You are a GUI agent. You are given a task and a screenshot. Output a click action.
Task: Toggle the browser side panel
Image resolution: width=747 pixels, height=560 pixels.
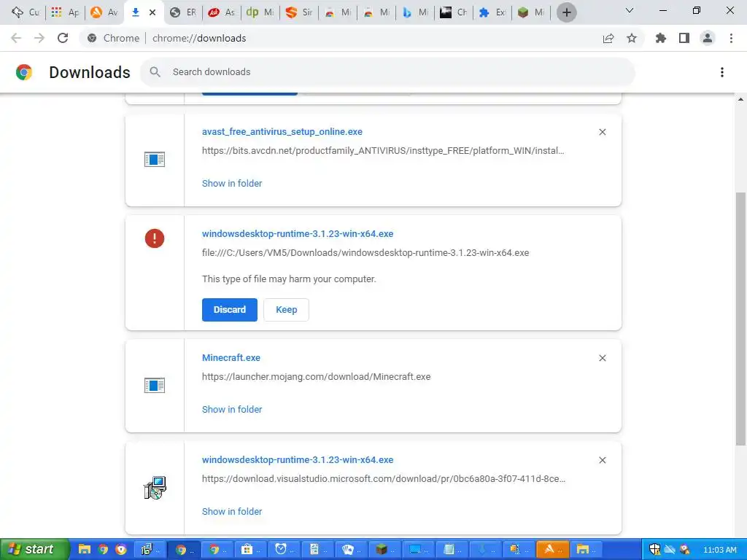coord(684,38)
